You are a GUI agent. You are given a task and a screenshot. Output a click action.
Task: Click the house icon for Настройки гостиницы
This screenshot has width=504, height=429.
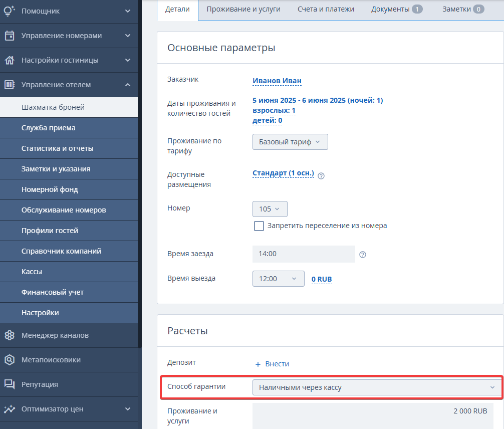pos(10,60)
